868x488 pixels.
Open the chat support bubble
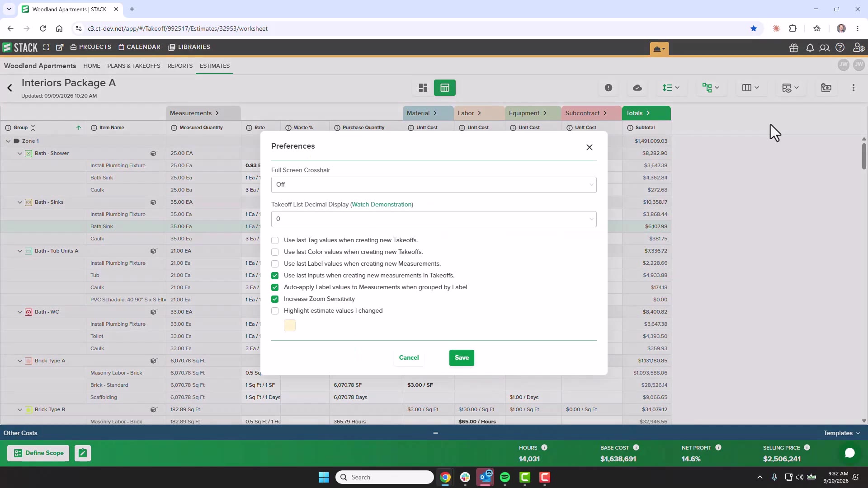(x=850, y=453)
